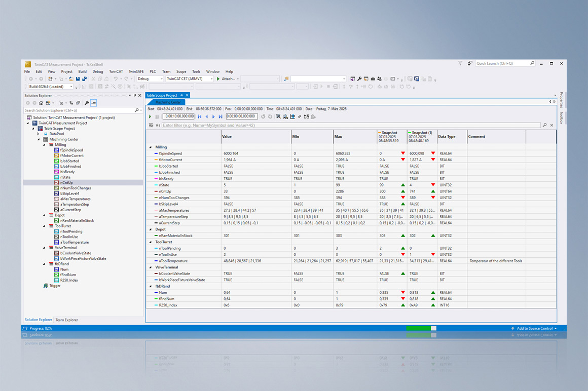Open the Solution Explorer properties wrench icon
Viewport: 588px width, 391px height.
point(87,103)
